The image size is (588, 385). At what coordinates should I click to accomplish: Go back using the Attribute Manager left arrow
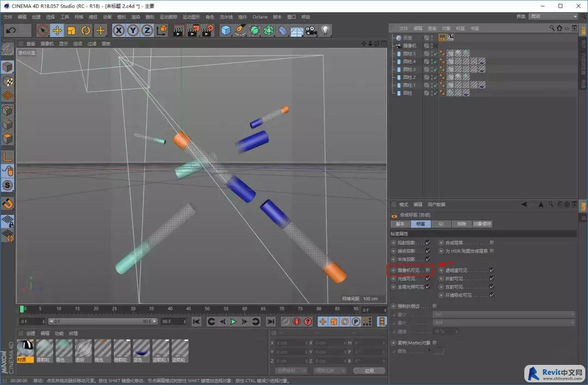524,204
